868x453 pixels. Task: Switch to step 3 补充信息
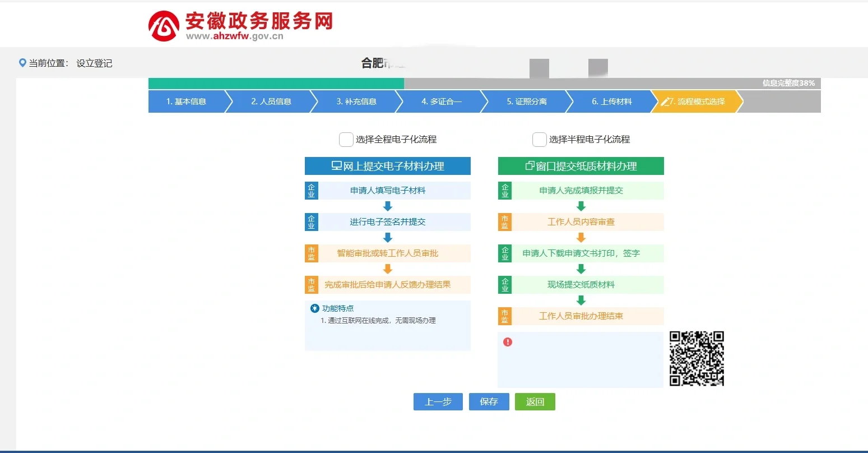(356, 101)
